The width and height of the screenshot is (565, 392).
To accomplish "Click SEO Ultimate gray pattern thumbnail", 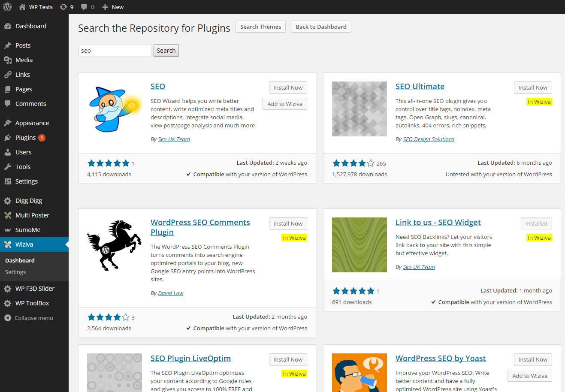I will click(x=360, y=109).
